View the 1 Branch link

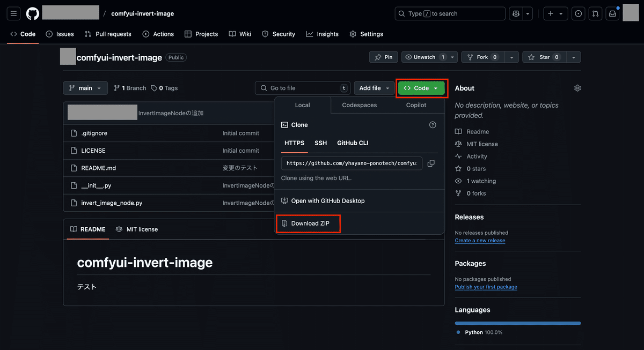[x=130, y=88]
